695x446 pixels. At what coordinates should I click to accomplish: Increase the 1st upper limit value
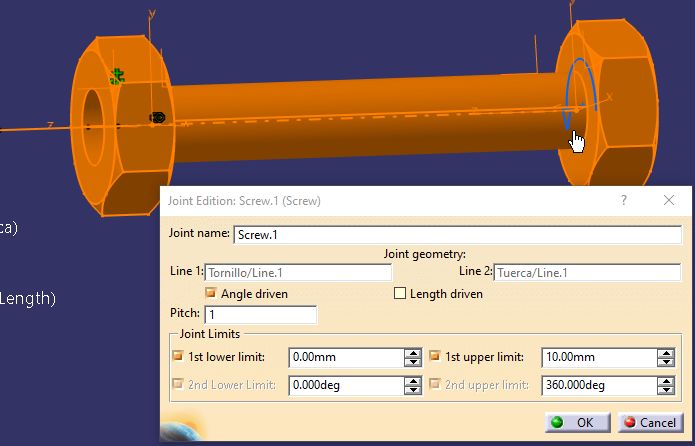pos(666,353)
